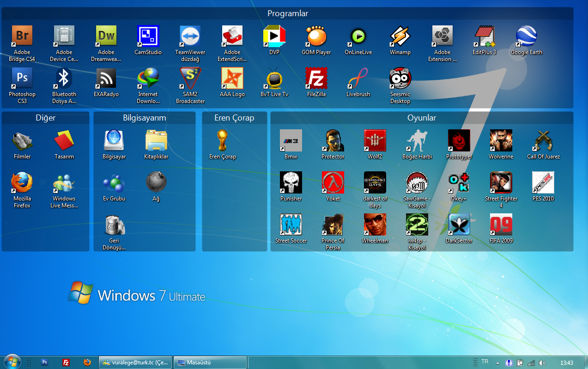Screen dimensions: 588x369
Task: Launch Street Soccer shortcut
Action: pyautogui.click(x=291, y=224)
